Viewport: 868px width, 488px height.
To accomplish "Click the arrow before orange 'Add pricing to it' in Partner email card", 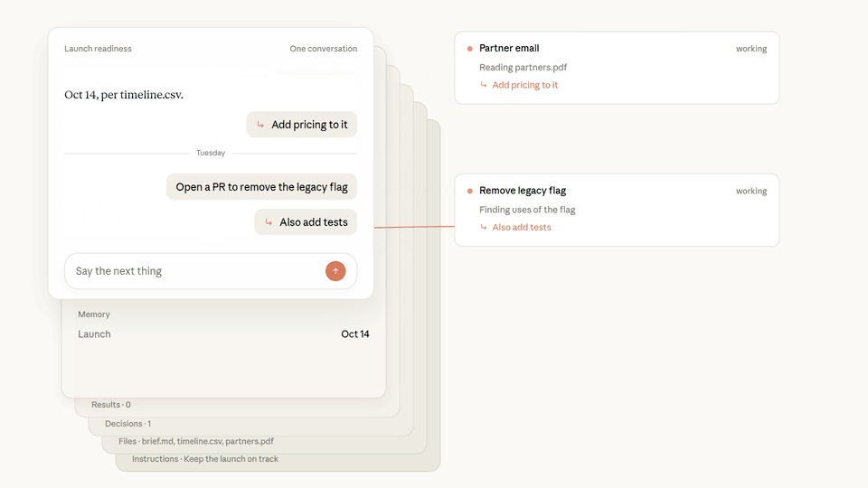I will (483, 85).
